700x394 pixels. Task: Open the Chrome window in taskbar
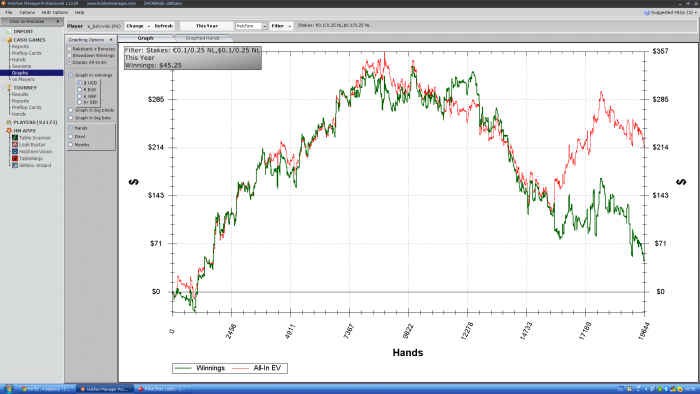[46, 389]
